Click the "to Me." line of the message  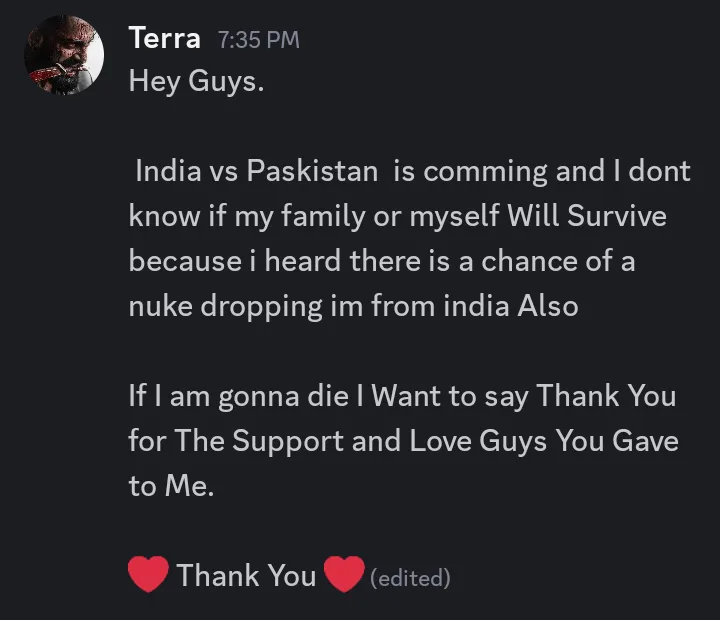coord(171,486)
